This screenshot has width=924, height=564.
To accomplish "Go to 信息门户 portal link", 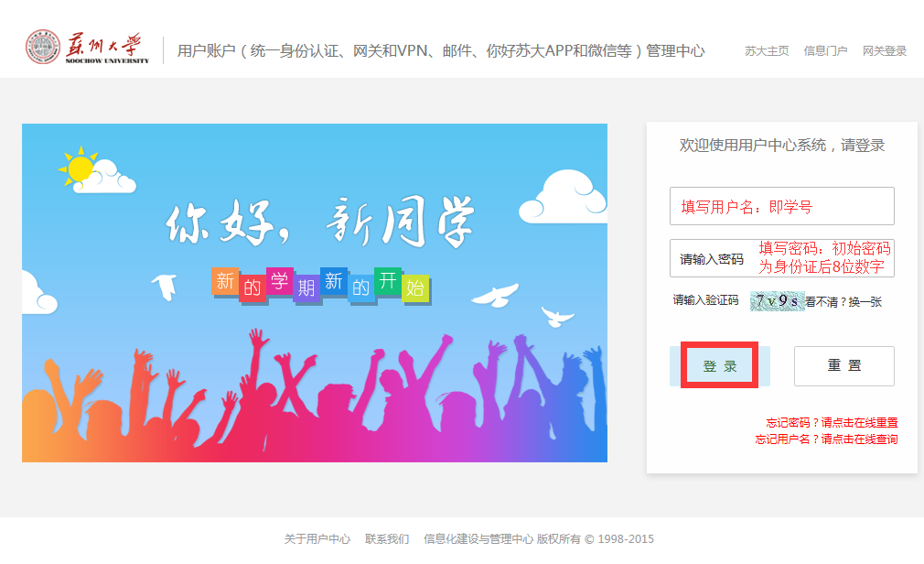I will 825,51.
